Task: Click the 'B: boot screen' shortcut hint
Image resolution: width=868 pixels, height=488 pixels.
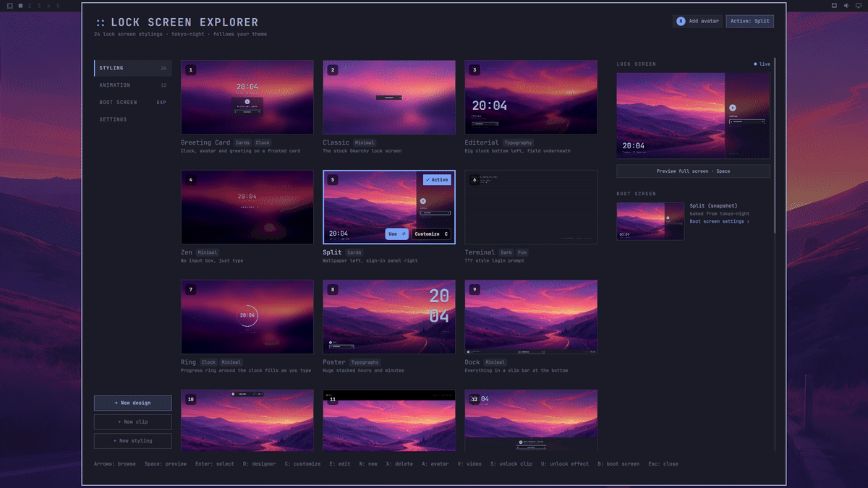Action: [618, 464]
